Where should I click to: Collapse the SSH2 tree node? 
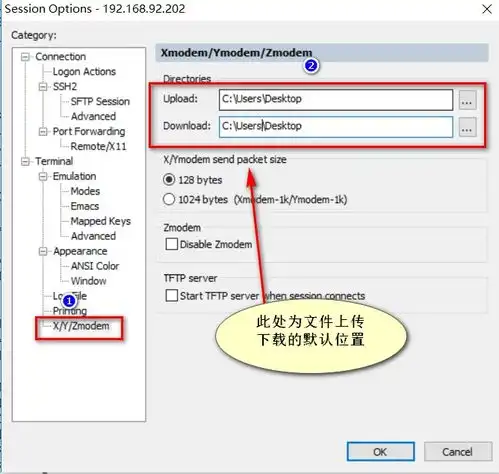point(43,87)
